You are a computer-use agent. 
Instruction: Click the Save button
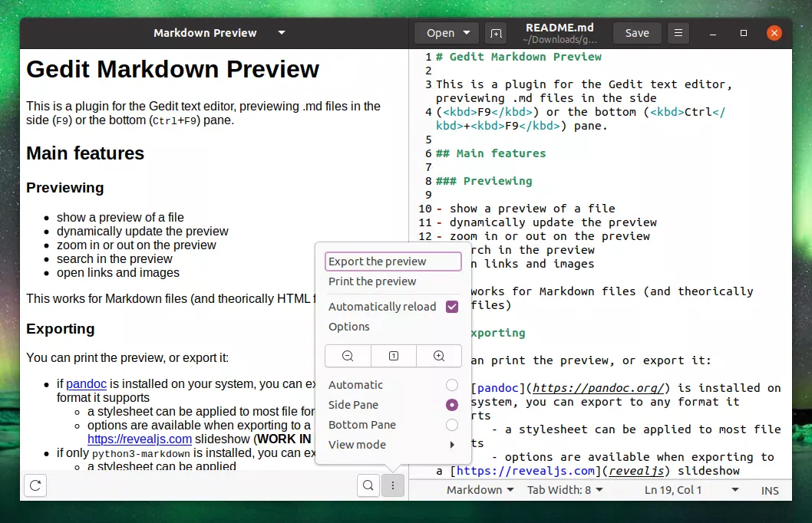637,33
